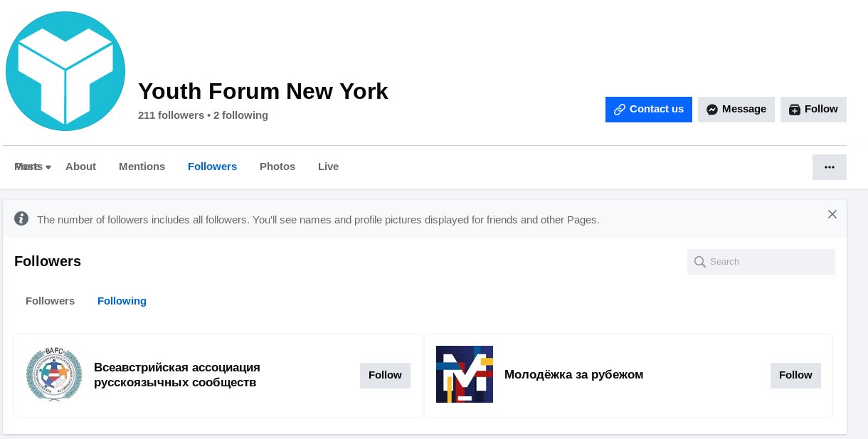
Task: Go to the Photos tab
Action: pos(277,166)
